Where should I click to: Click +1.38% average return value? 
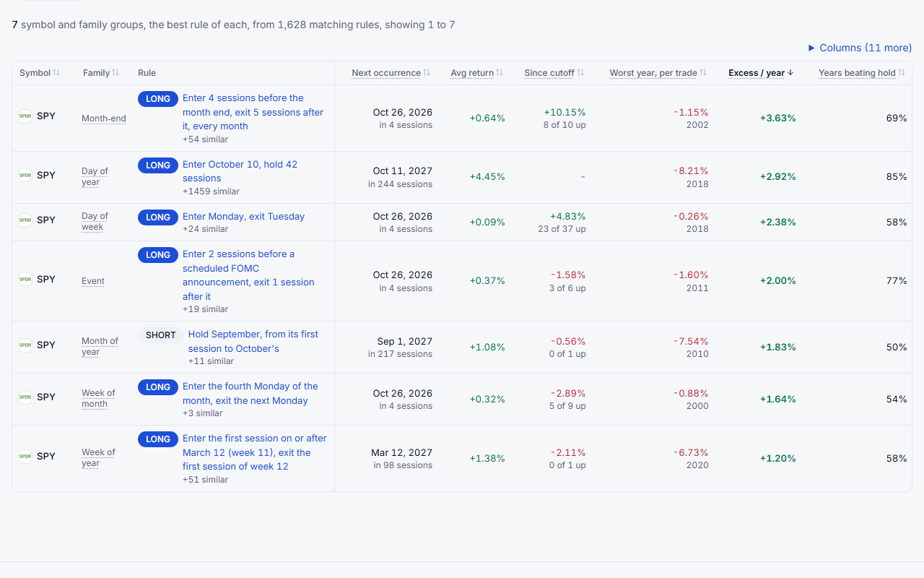point(487,458)
